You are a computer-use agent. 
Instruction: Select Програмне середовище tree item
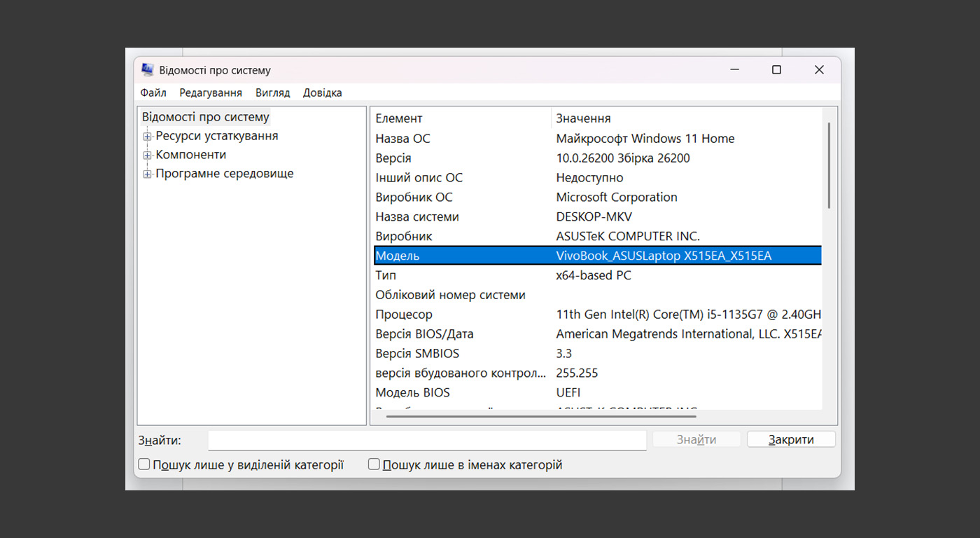click(x=225, y=174)
